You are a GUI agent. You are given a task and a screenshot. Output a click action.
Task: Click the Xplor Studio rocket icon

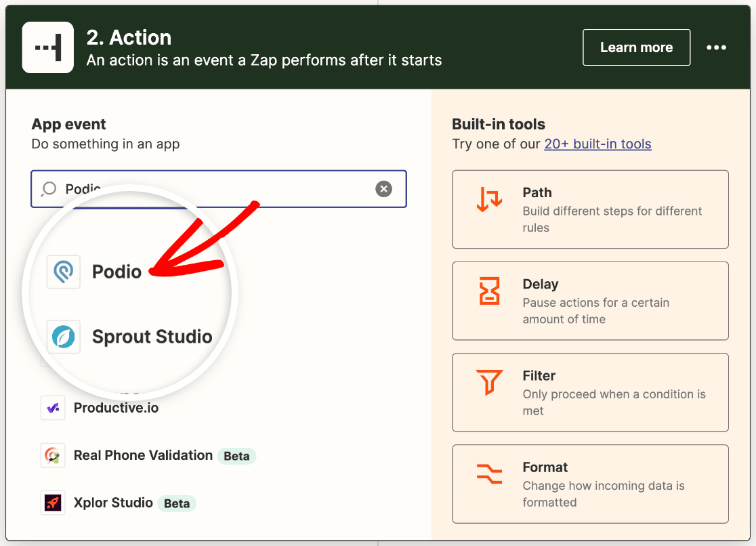(53, 503)
